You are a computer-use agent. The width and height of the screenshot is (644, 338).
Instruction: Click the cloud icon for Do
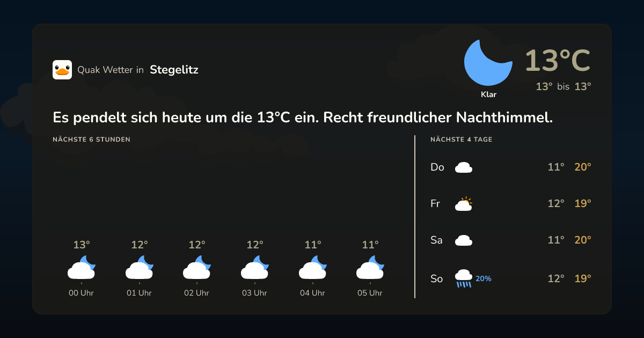(464, 167)
